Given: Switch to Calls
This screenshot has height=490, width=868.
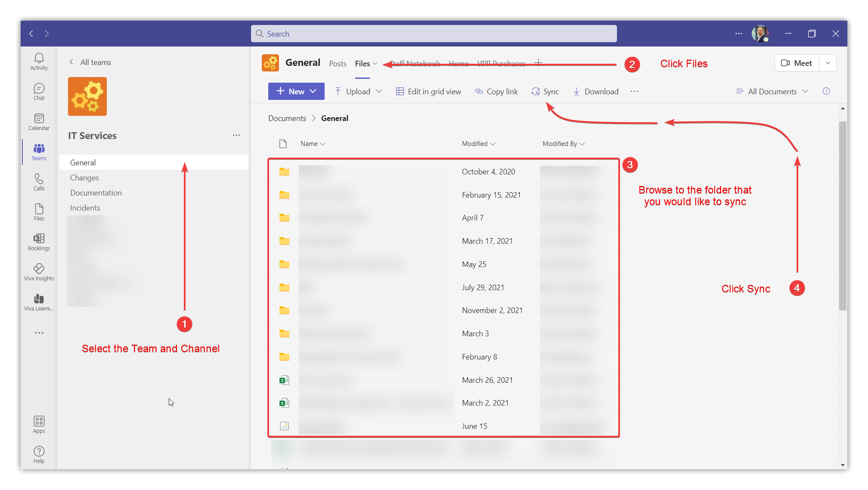Looking at the screenshot, I should tap(39, 182).
